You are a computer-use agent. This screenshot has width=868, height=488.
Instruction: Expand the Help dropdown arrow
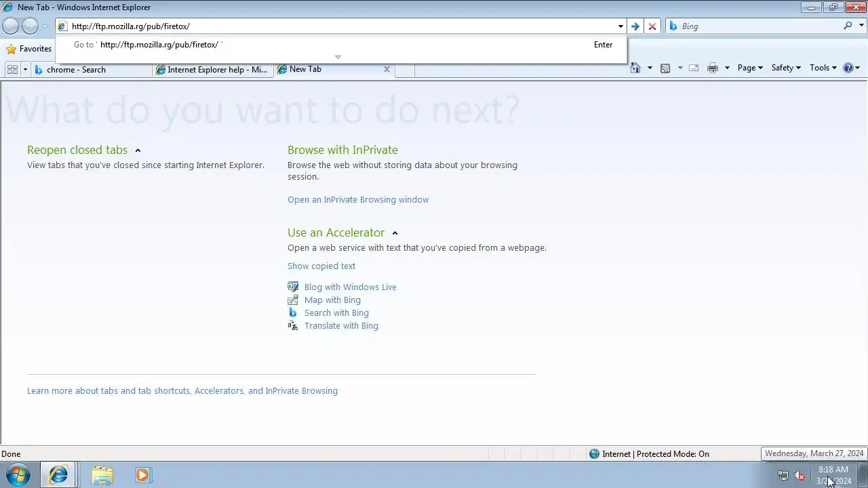857,68
